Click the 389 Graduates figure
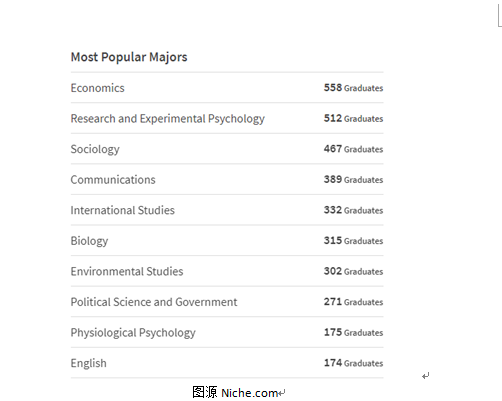The image size is (502, 401). (x=353, y=179)
